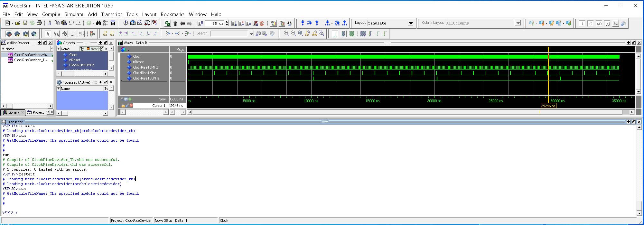644x225 pixels.
Task: Click the black up arrow toolbar icon
Action: coord(175,23)
